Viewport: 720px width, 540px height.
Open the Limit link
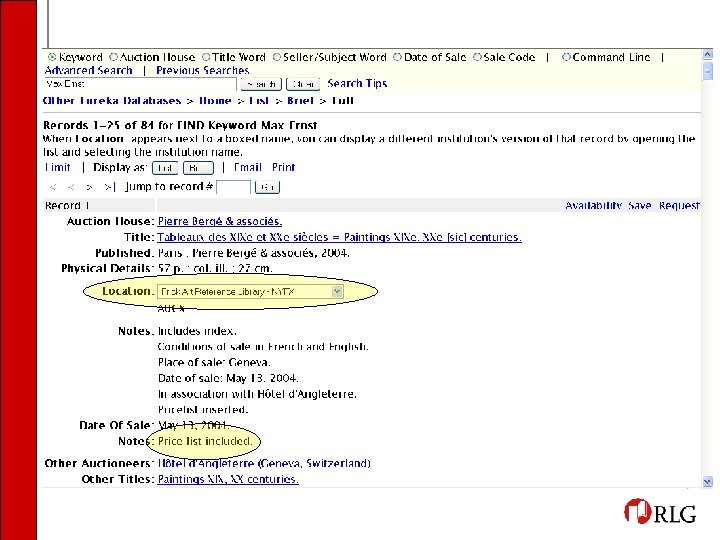[57, 167]
